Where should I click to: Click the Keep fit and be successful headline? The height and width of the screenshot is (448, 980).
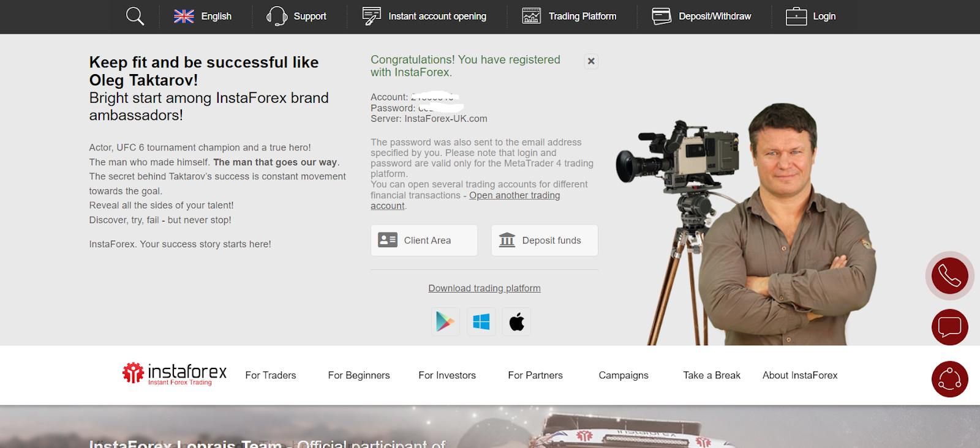point(204,71)
